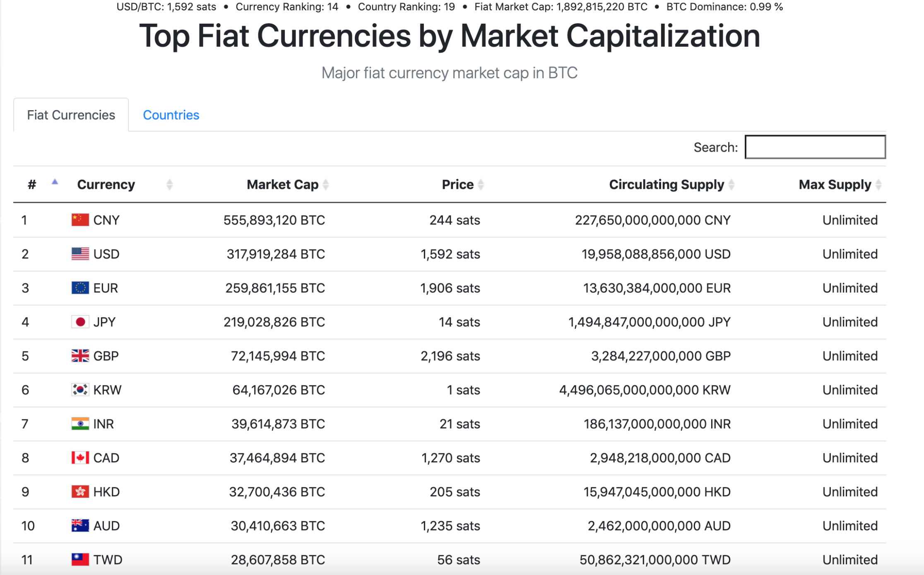Switch to the Countries tab
Image resolution: width=924 pixels, height=575 pixels.
click(x=171, y=115)
